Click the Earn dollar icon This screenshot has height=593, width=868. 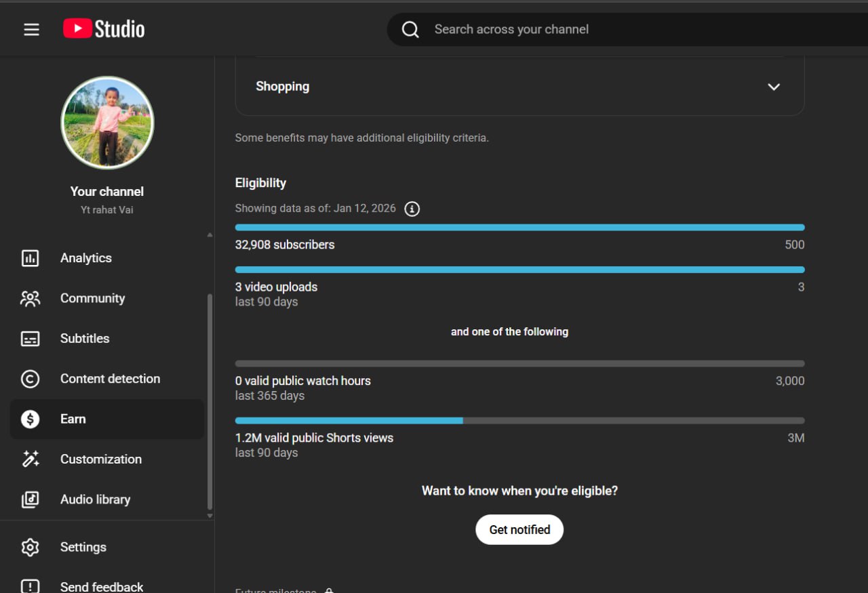click(30, 420)
